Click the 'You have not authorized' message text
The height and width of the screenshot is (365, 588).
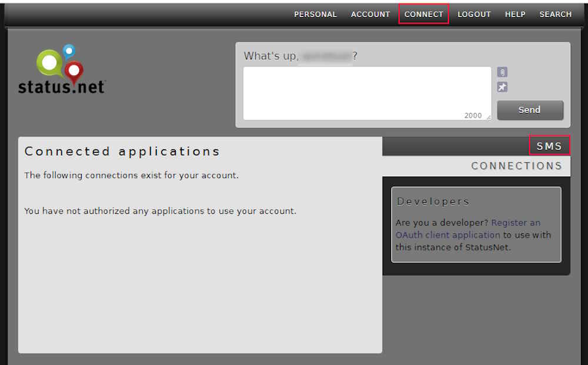[160, 211]
